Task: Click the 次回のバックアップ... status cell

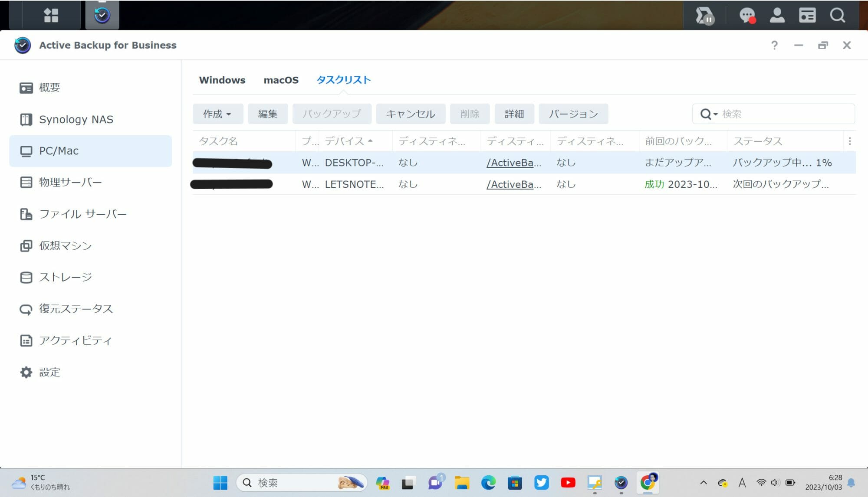Action: pyautogui.click(x=780, y=184)
